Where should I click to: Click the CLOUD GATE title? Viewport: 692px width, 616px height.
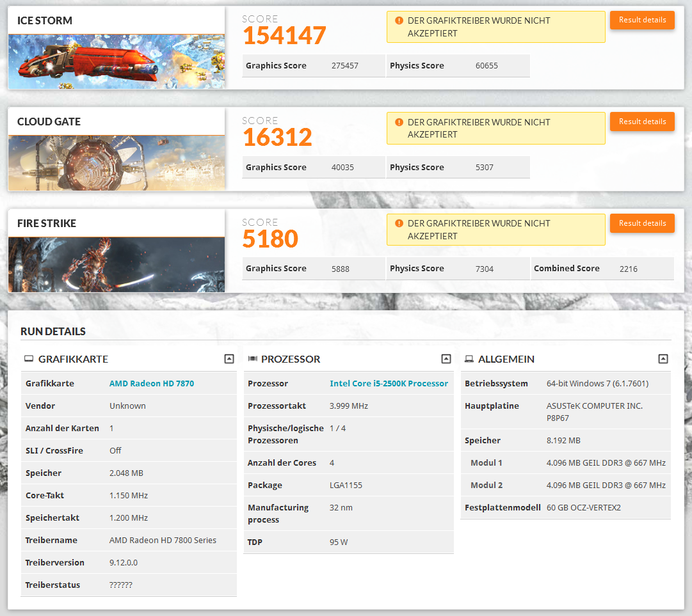click(49, 122)
